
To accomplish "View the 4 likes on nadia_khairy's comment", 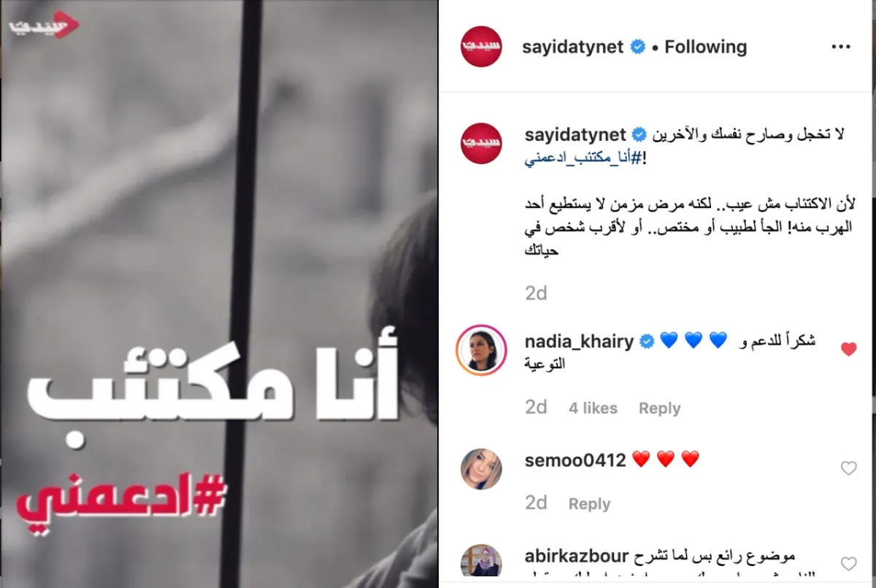I will pos(593,409).
